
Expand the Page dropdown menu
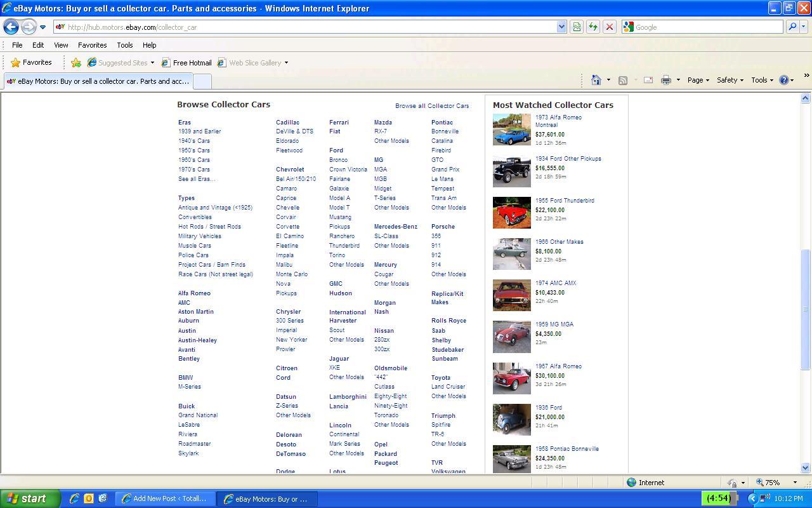tap(698, 80)
